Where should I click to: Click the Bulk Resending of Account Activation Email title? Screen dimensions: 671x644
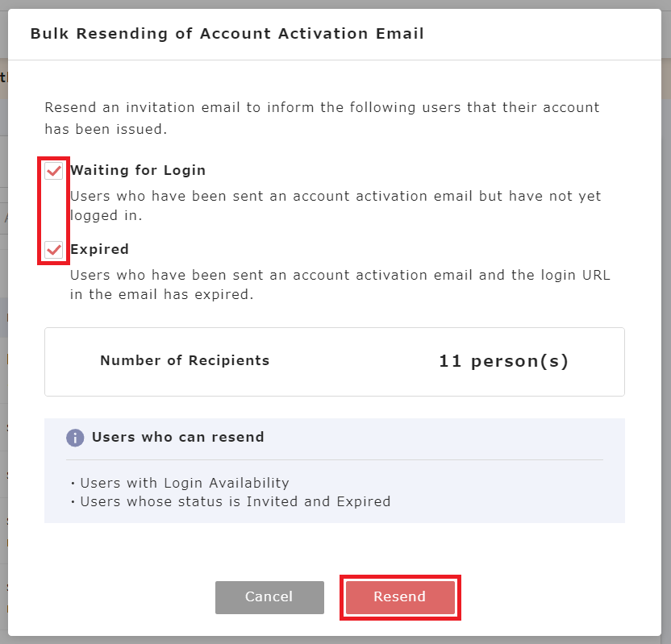pos(227,34)
